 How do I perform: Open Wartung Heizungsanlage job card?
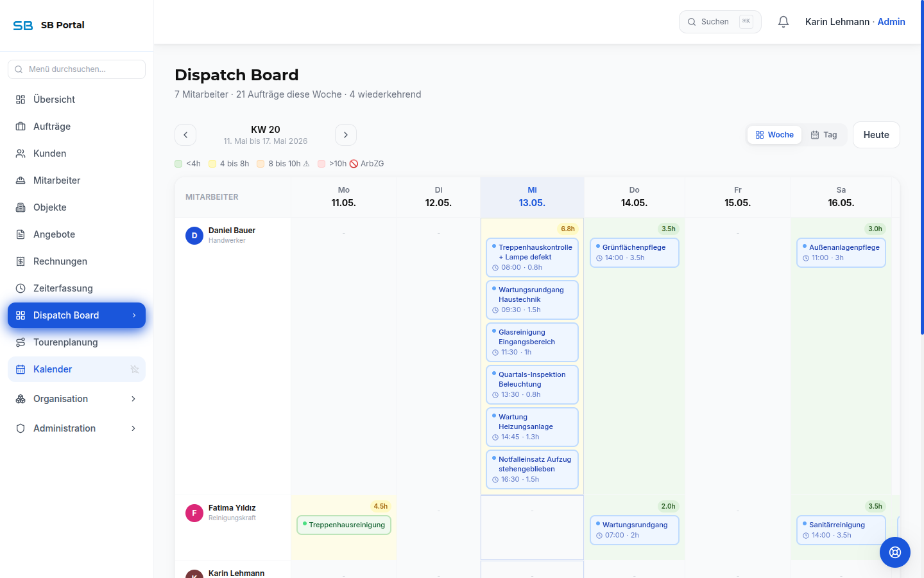[532, 427]
